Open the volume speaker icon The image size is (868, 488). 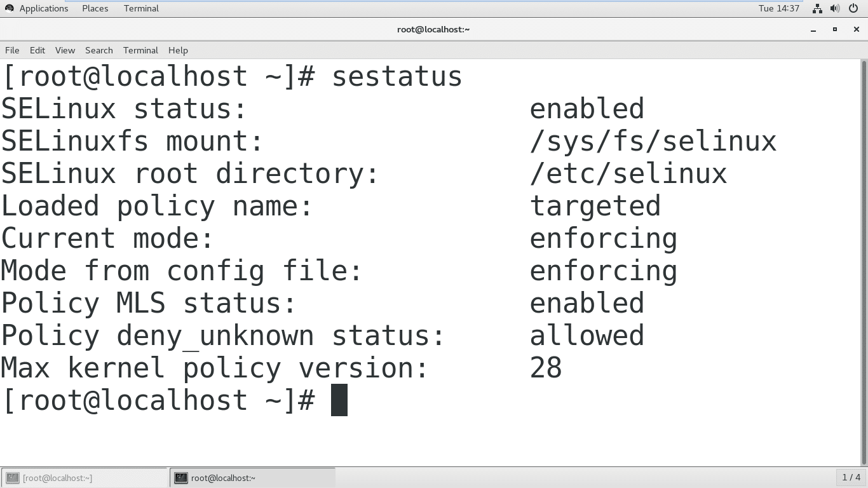[835, 8]
